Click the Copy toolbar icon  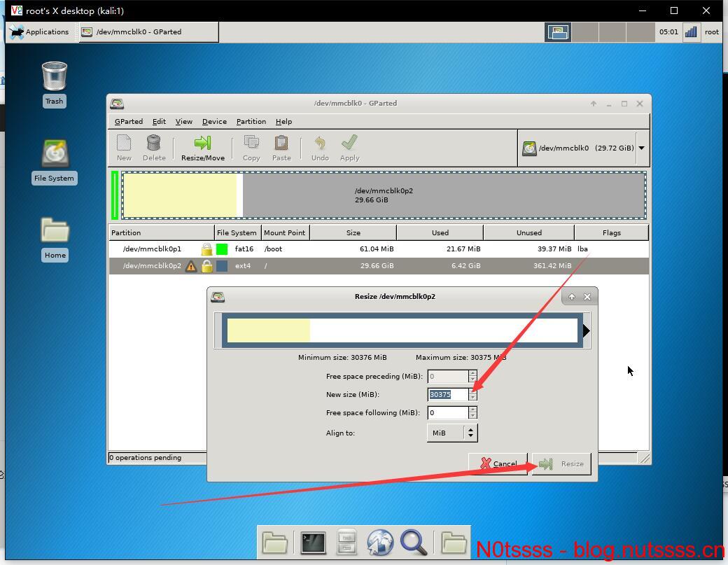[x=251, y=143]
